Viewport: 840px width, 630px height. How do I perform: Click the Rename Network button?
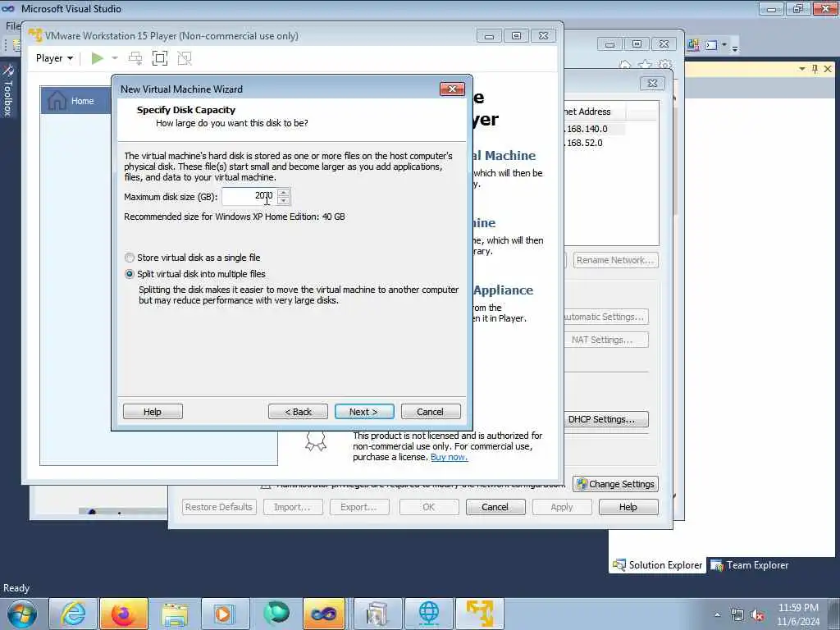[615, 260]
